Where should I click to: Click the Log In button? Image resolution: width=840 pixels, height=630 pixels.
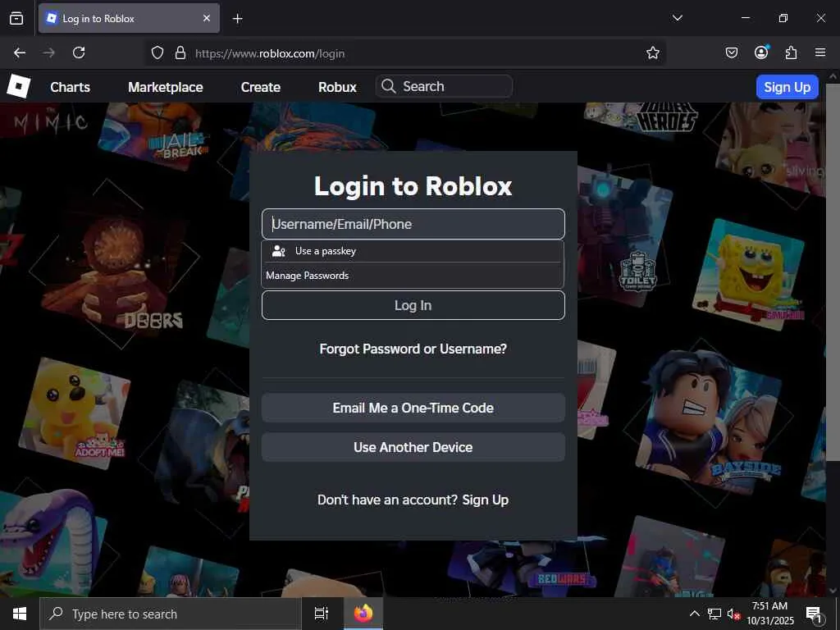click(413, 305)
